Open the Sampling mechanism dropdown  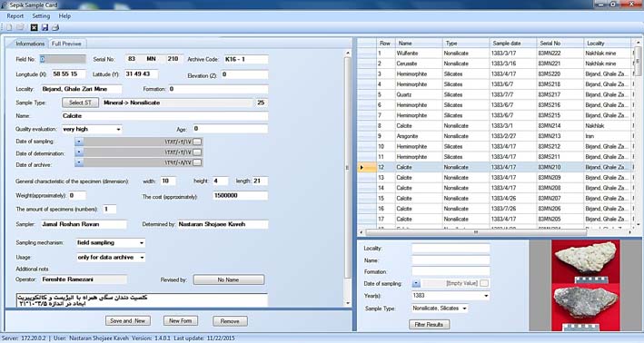coord(142,243)
